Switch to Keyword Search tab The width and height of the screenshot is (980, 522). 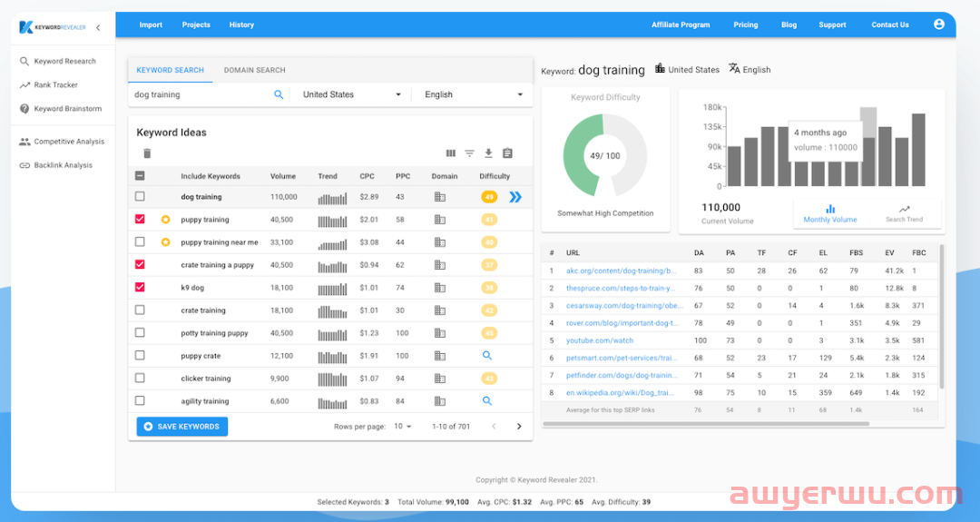(x=170, y=70)
